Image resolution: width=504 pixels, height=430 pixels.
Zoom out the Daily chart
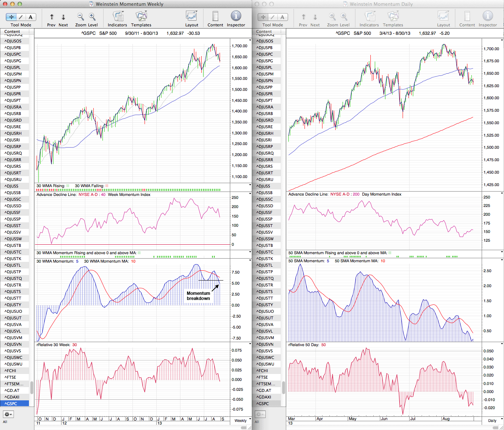point(332,16)
